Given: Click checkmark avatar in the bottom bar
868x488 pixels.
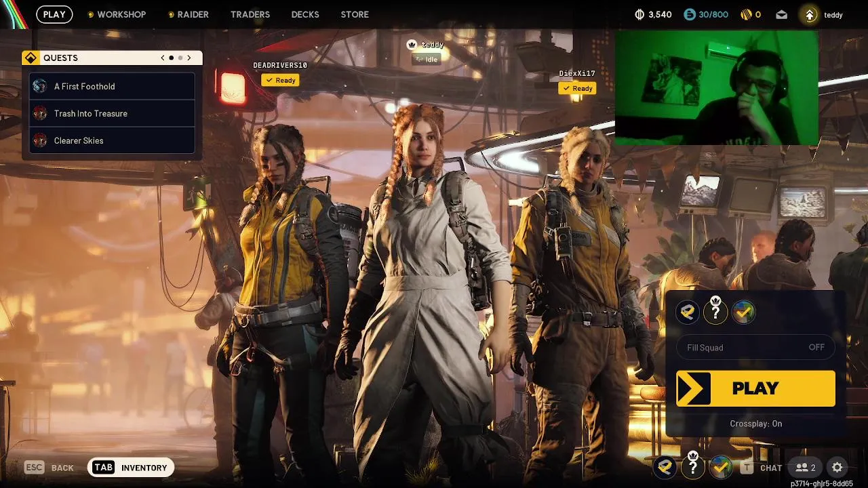Looking at the screenshot, I should (x=721, y=467).
